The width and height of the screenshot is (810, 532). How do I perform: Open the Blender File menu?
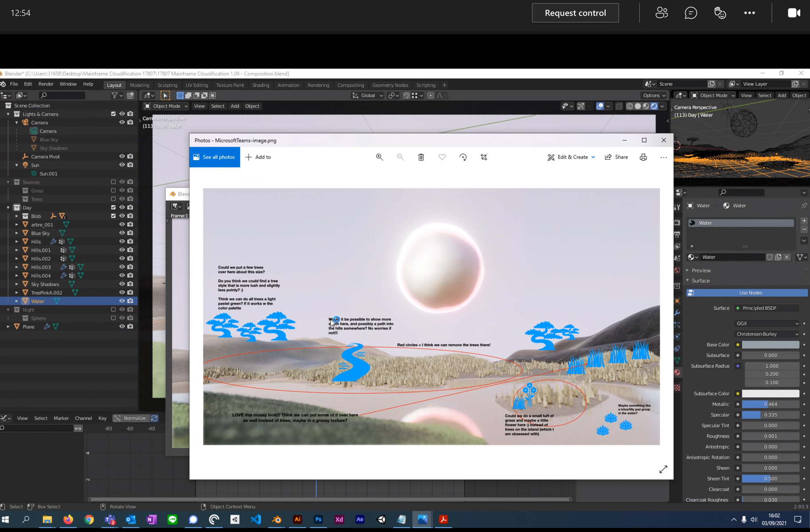pyautogui.click(x=14, y=84)
